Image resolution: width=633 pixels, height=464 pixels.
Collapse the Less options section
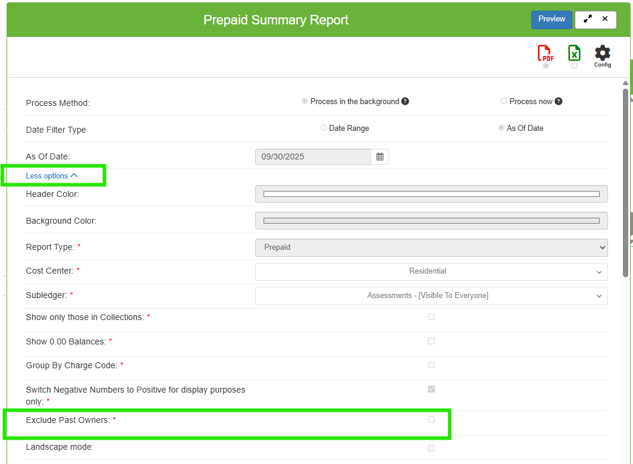pos(52,176)
